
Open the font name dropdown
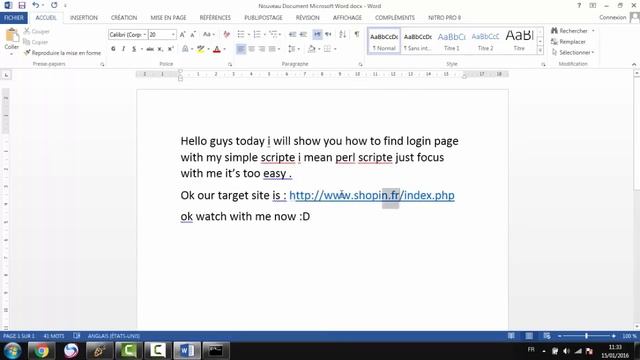pos(144,35)
